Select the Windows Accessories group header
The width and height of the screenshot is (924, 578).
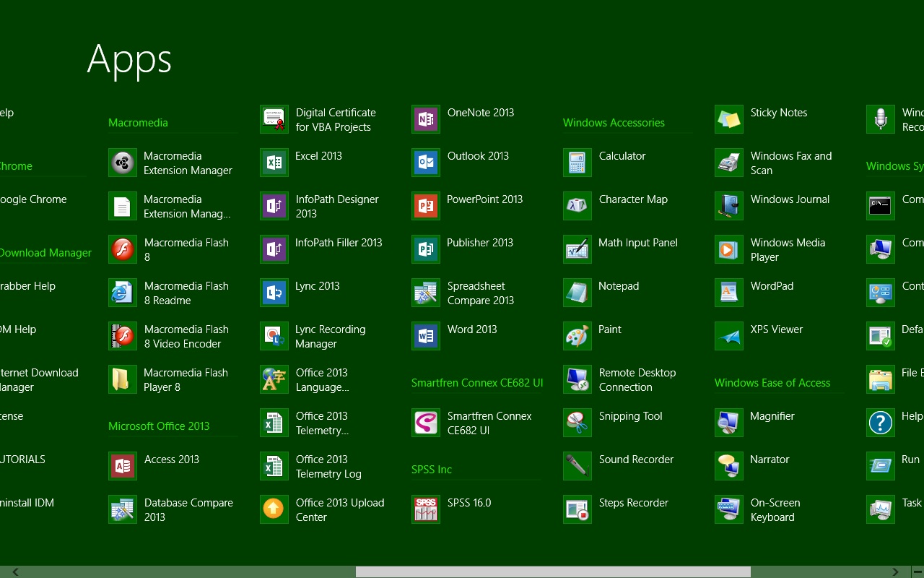(x=614, y=123)
